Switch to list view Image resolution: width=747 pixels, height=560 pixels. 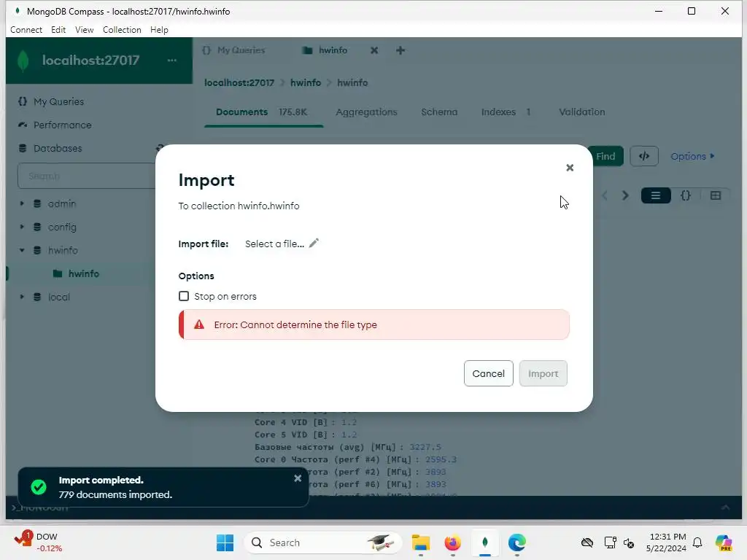(x=656, y=195)
